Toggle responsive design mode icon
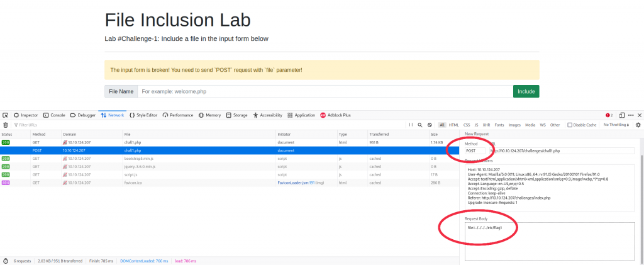This screenshot has height=265, width=644. 621,115
